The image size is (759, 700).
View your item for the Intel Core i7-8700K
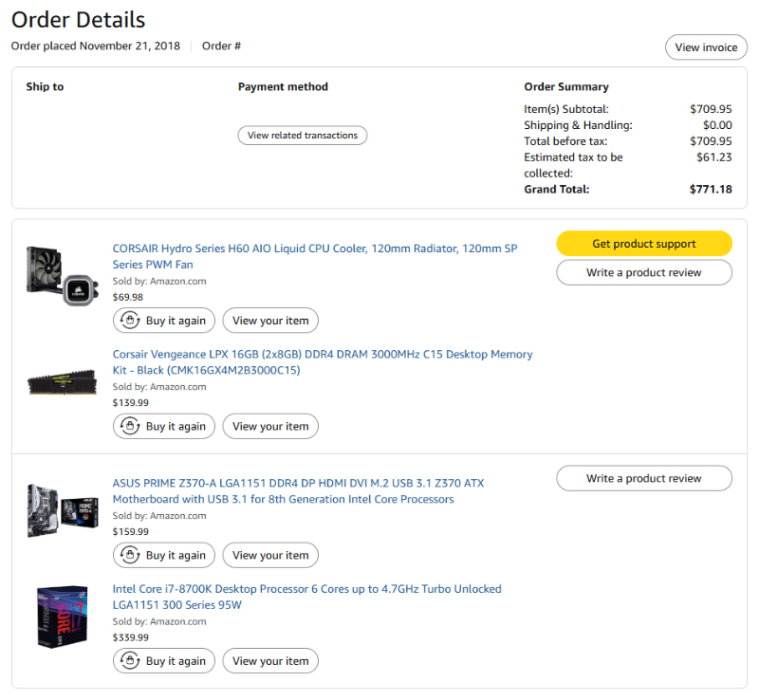(x=270, y=661)
